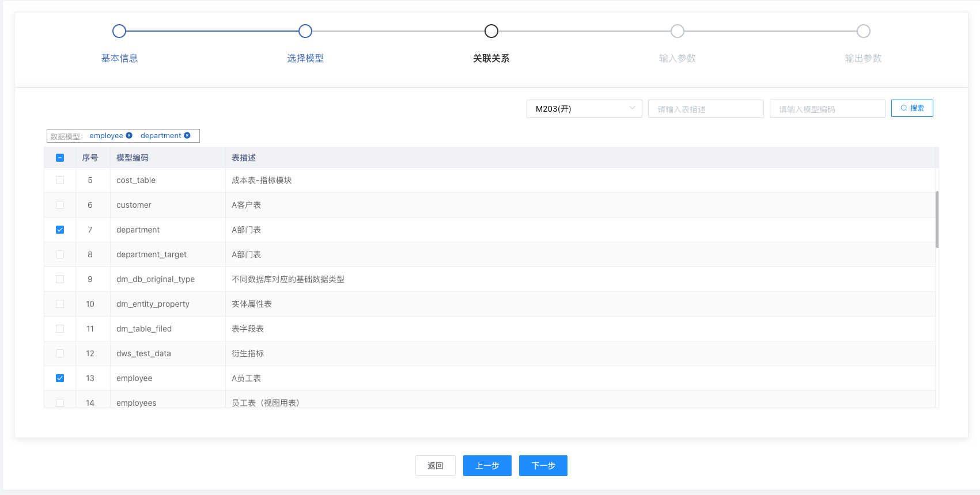Viewport: 980px width, 495px height.
Task: Select the customer model code cell
Action: 168,205
